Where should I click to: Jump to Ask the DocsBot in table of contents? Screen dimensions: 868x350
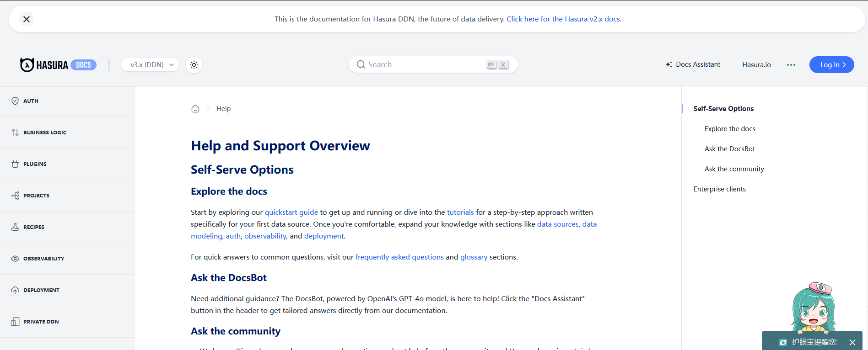pyautogui.click(x=730, y=149)
